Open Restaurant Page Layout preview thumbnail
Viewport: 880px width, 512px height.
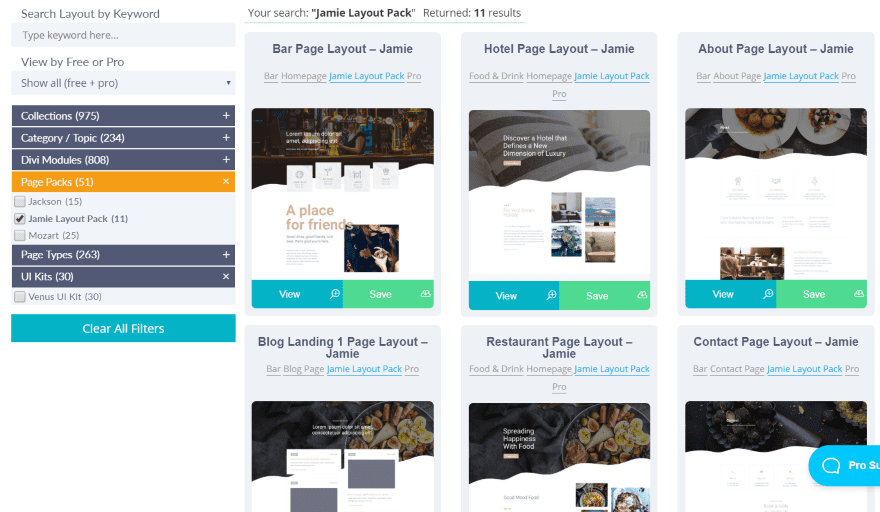pyautogui.click(x=559, y=458)
